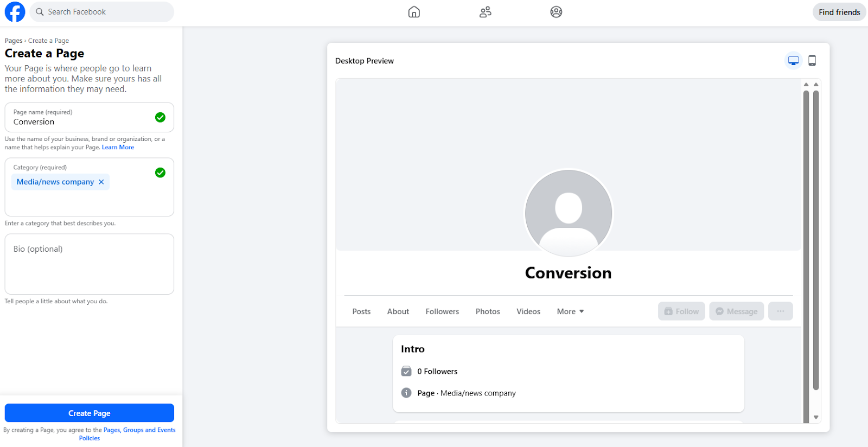Expand the More dropdown in page tabs
This screenshot has width=868, height=447.
point(570,311)
